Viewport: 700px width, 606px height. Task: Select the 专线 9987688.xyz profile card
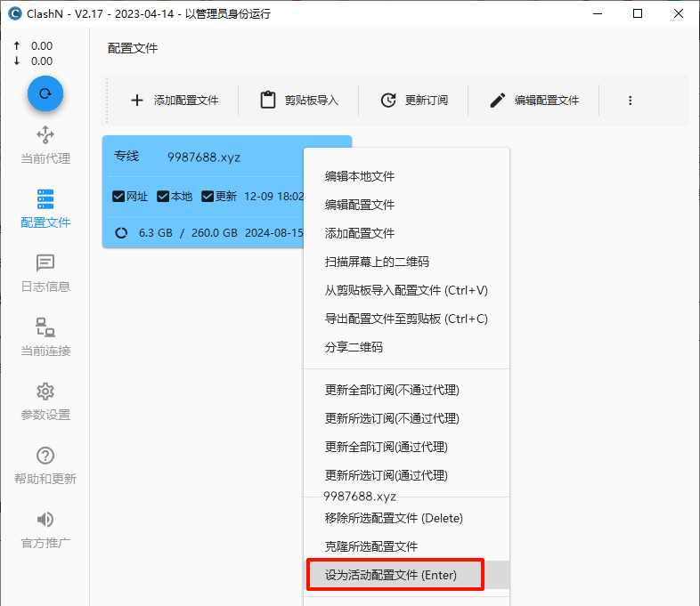coord(203,191)
